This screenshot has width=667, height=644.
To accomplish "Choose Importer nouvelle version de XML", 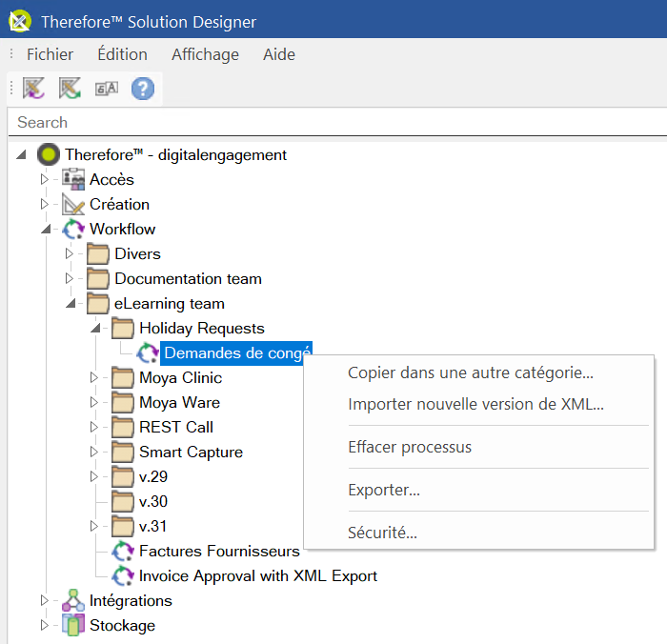I will click(478, 404).
